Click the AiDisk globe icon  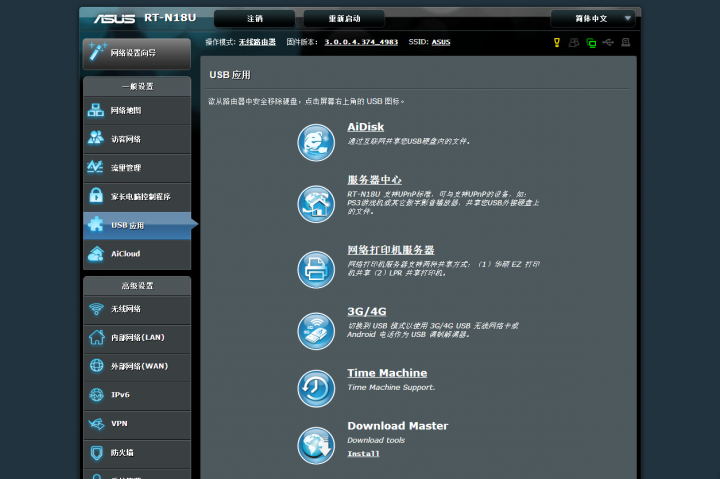coord(316,143)
